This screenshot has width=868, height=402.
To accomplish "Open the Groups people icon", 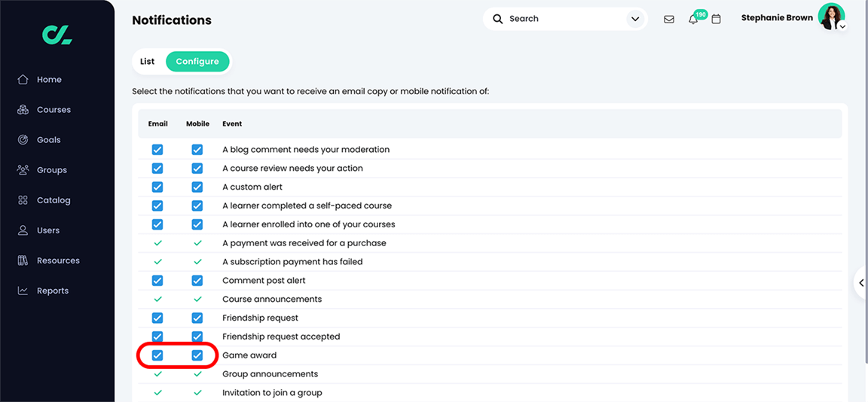I will point(23,170).
